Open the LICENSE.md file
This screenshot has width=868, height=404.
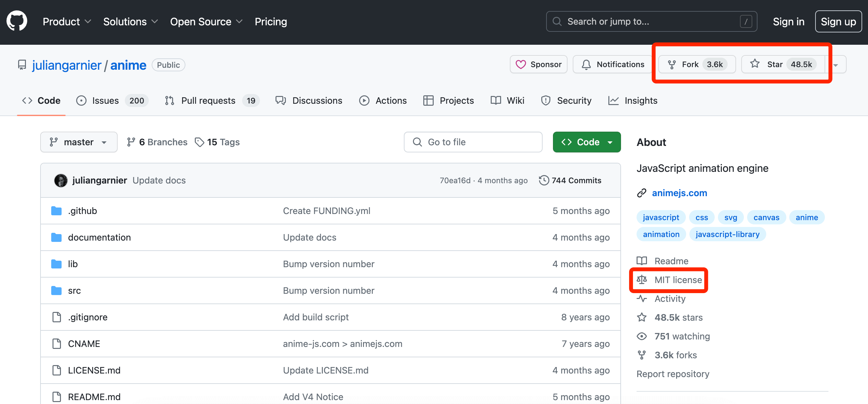coord(94,370)
